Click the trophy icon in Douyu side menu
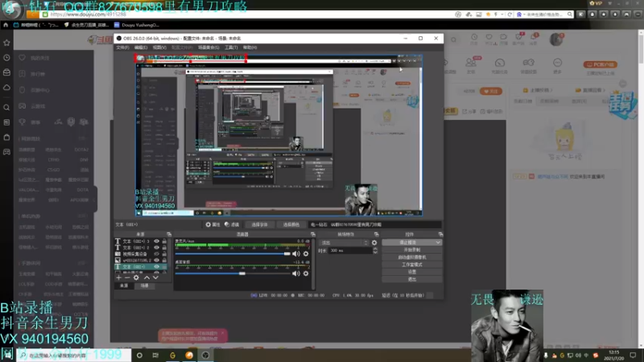 [23, 122]
